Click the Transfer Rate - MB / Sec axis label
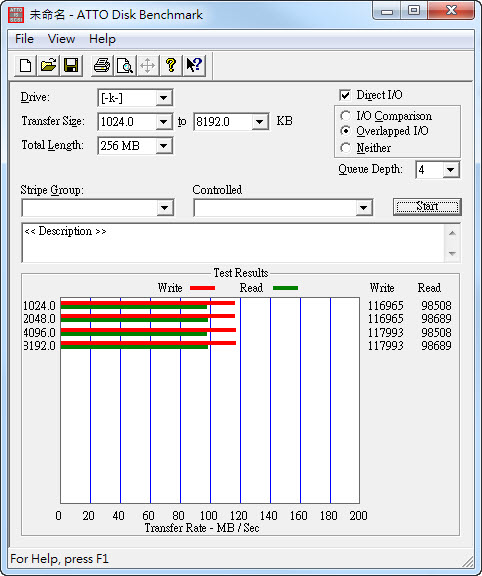482x576 pixels. tap(202, 528)
